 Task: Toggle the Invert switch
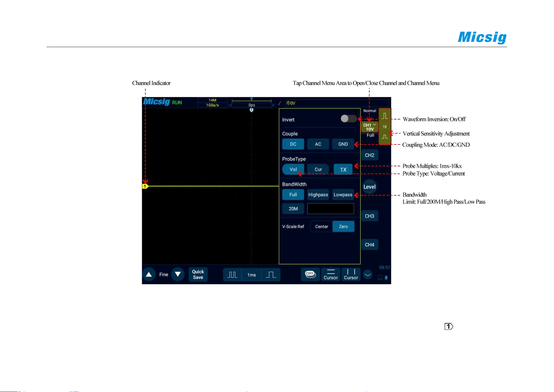pos(349,119)
